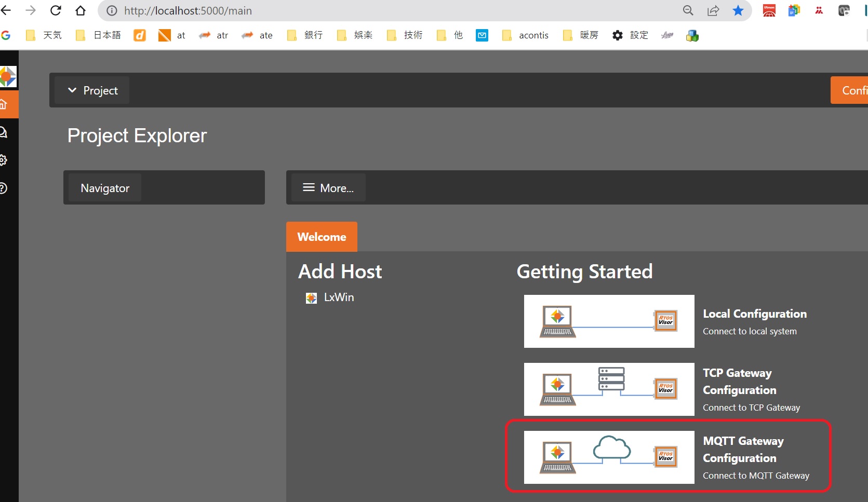
Task: Select the Welcome tab
Action: tap(322, 237)
